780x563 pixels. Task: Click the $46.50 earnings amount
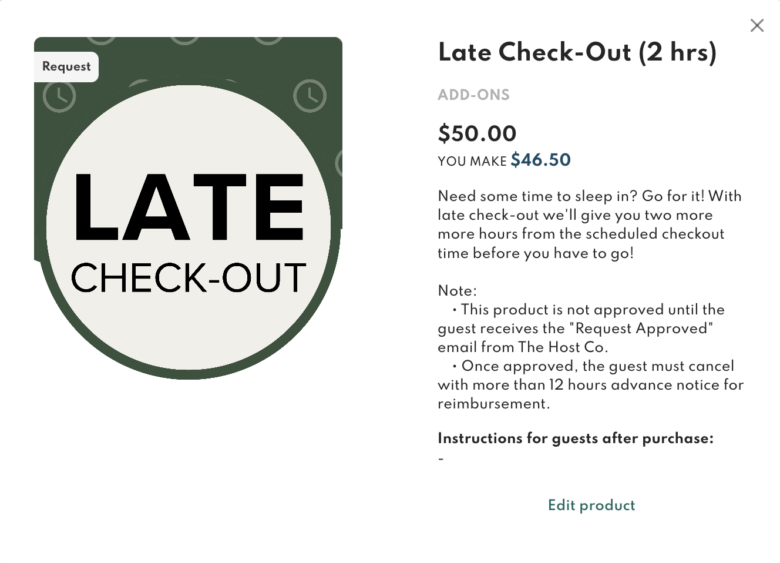click(x=541, y=160)
